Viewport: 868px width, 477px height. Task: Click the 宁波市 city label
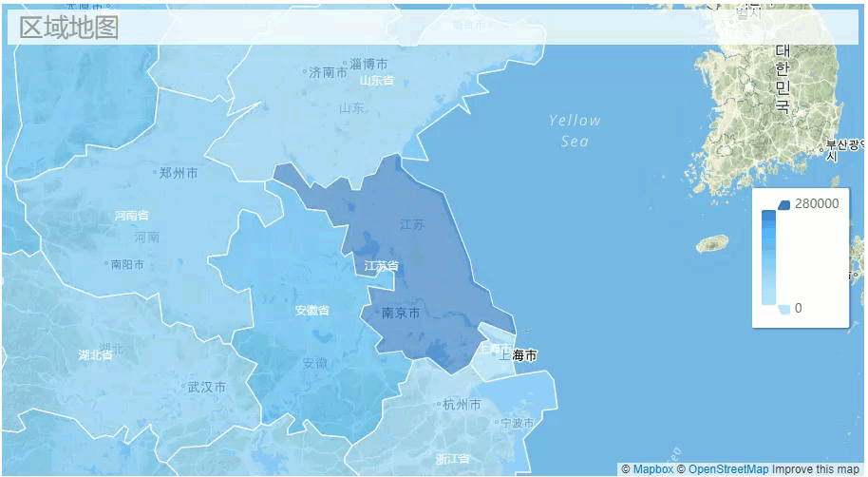click(x=517, y=423)
